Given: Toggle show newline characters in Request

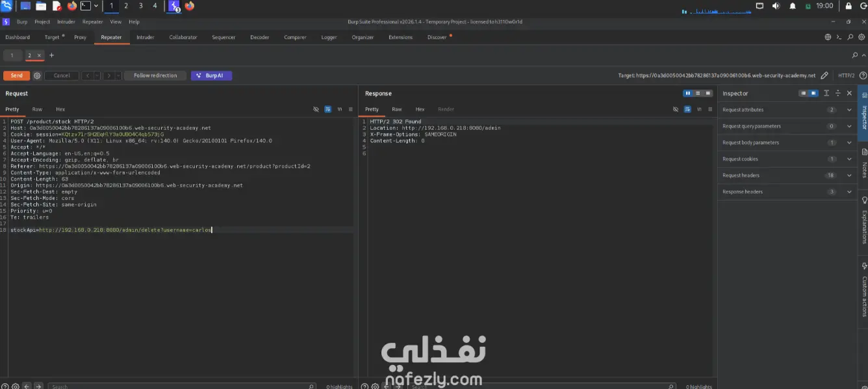Looking at the screenshot, I should tap(340, 109).
